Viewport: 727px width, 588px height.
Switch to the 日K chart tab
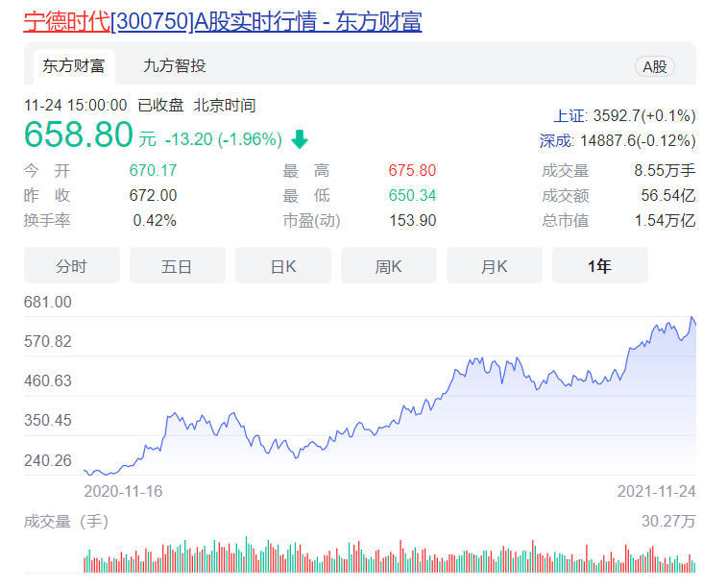283,266
